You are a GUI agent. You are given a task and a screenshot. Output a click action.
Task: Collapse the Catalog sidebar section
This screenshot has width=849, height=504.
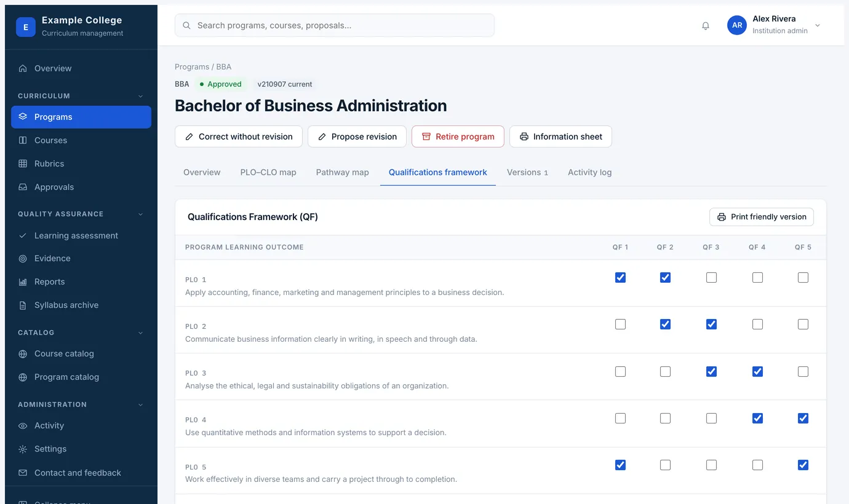[140, 333]
